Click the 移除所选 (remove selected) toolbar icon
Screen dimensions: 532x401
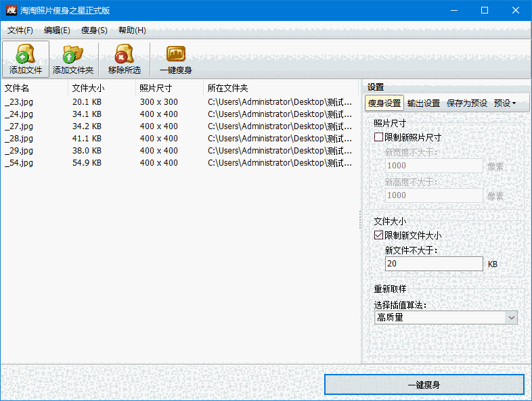coord(124,60)
